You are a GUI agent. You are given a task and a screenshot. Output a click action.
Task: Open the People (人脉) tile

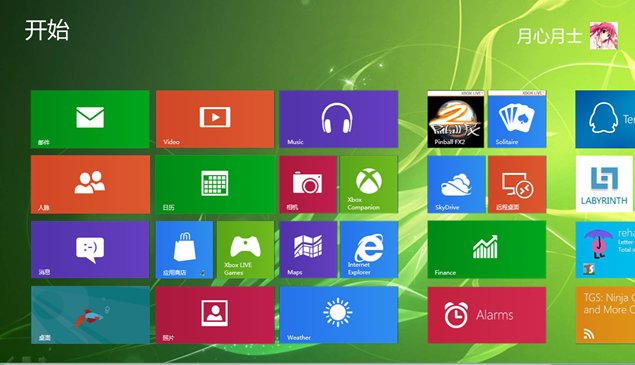click(x=90, y=184)
